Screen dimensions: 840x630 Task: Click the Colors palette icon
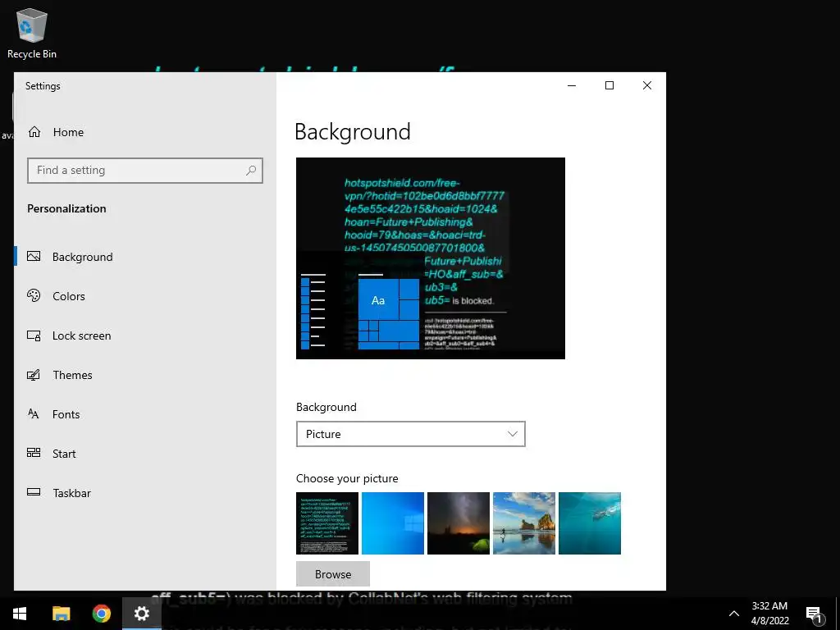(34, 295)
